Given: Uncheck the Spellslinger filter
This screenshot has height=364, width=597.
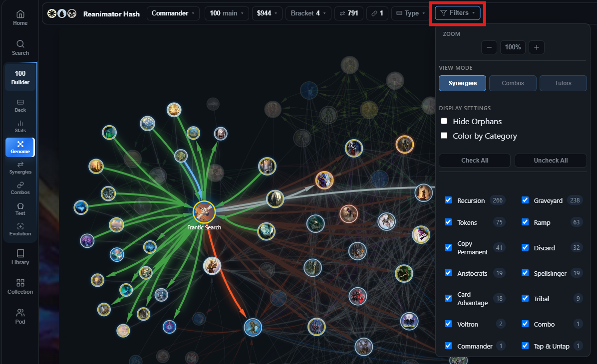Looking at the screenshot, I should click(525, 273).
